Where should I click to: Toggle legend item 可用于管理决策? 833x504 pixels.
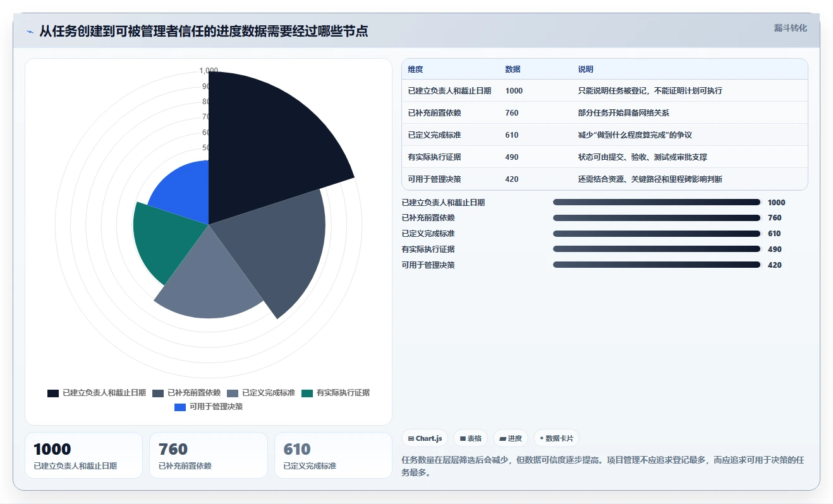[x=209, y=407]
